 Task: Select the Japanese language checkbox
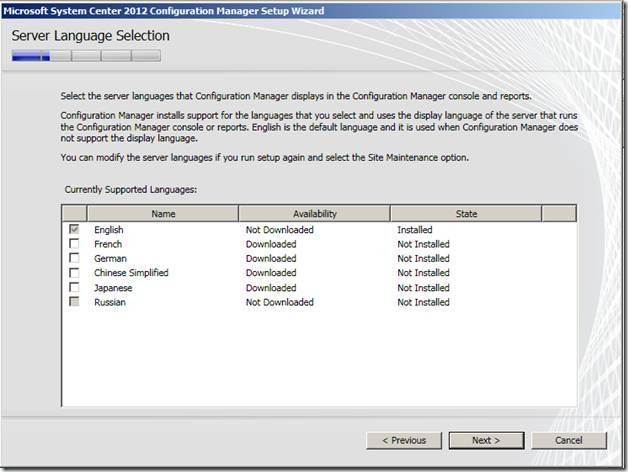tap(74, 287)
